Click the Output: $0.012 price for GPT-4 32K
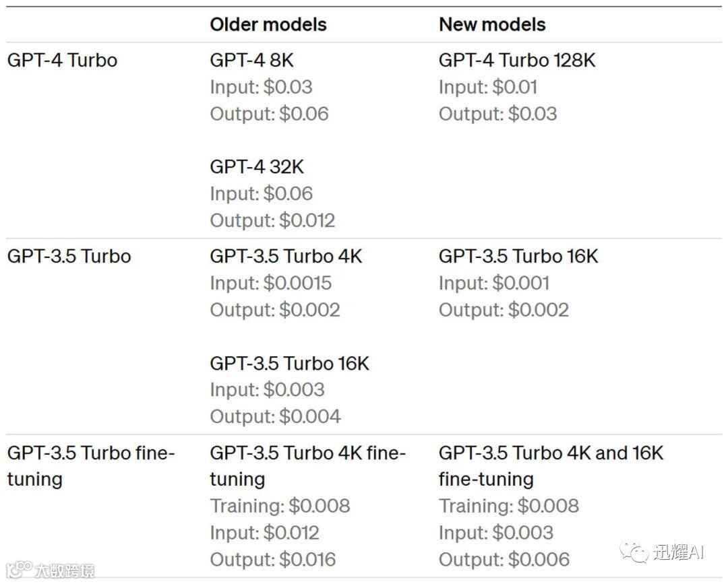The height and width of the screenshot is (584, 728). (x=272, y=220)
